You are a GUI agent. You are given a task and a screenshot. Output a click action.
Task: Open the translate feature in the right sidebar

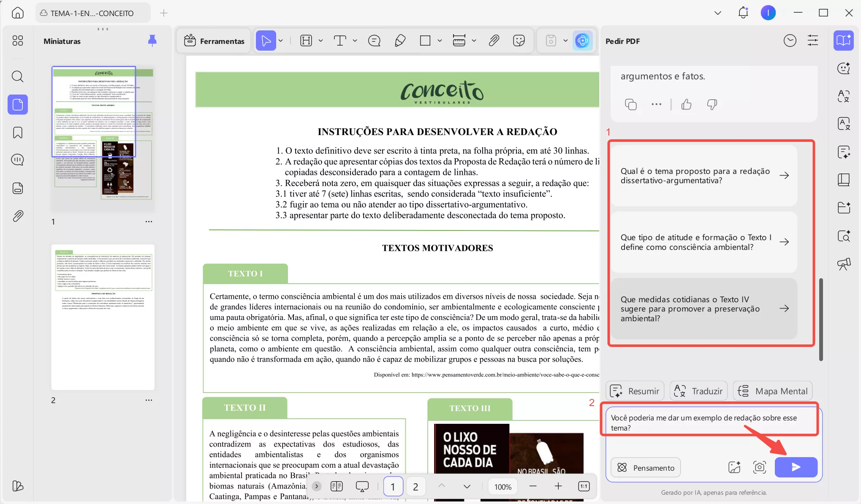coord(843,96)
